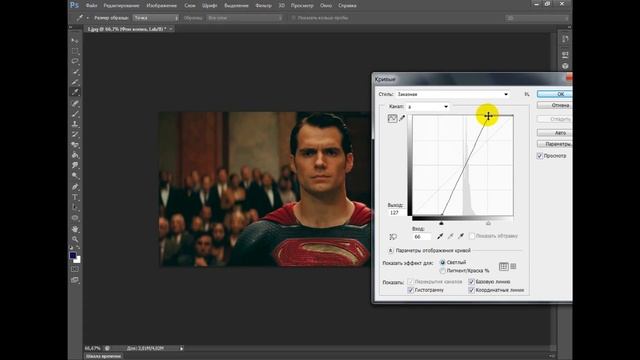
Task: Pick the white point eyedropper
Action: [461, 236]
